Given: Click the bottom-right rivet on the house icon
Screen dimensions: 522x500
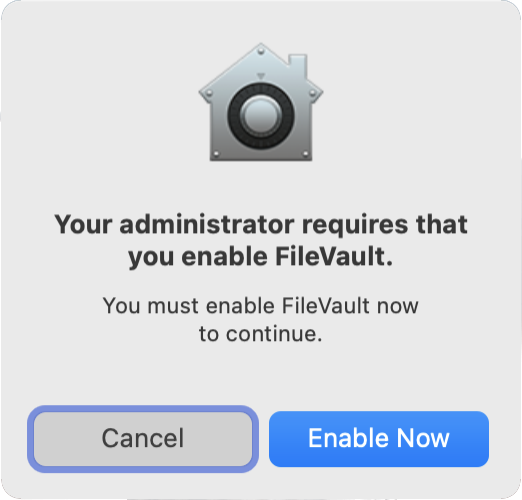Looking at the screenshot, I should [x=305, y=154].
